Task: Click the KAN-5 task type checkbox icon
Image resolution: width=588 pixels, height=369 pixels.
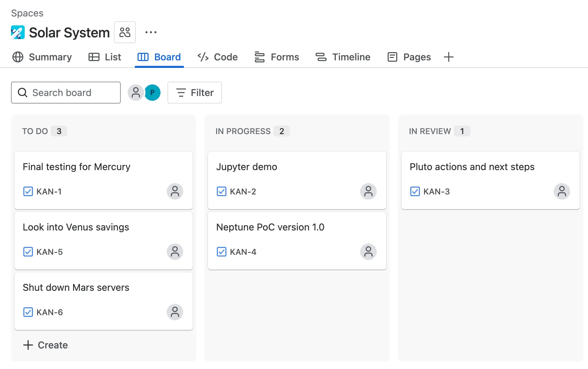Action: [x=28, y=252]
